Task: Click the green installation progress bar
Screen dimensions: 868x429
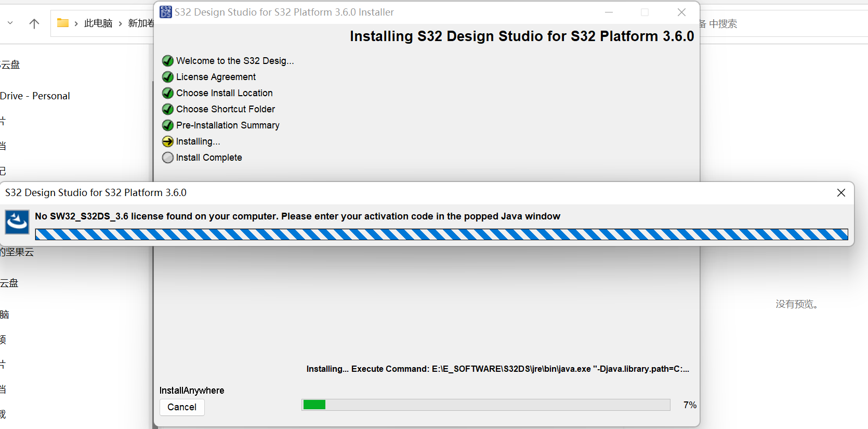Action: tap(485, 405)
